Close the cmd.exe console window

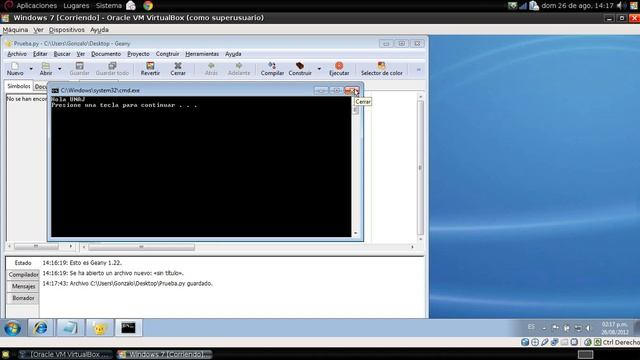pyautogui.click(x=352, y=90)
